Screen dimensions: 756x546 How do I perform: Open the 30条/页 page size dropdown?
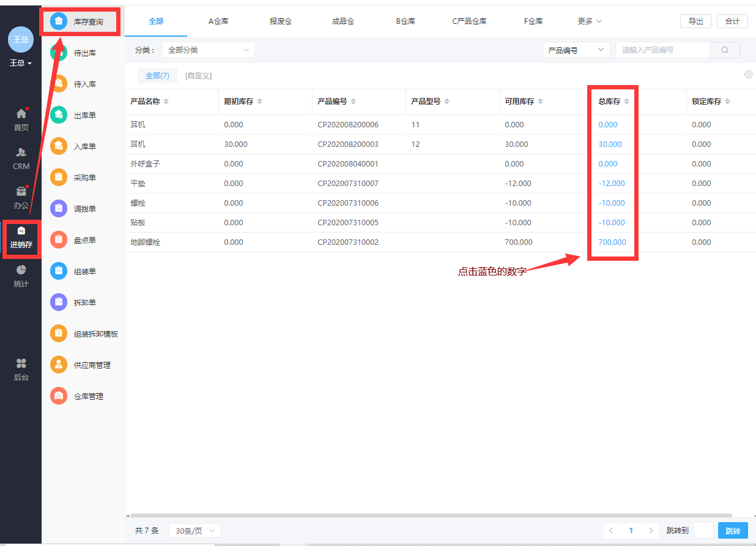coord(195,531)
